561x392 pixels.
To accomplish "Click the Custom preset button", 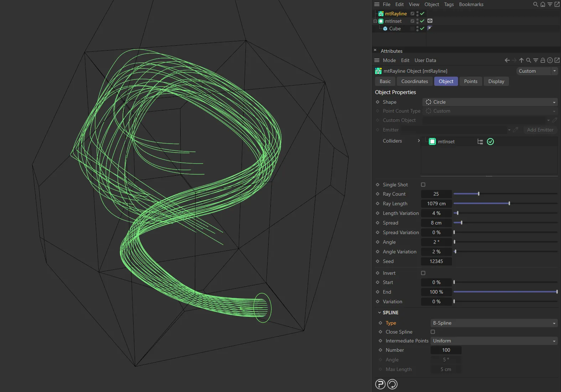I will (534, 71).
